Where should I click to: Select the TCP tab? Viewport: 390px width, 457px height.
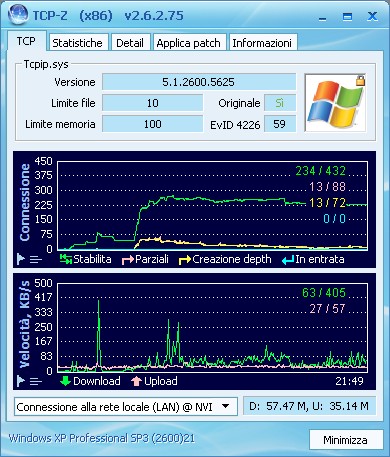tap(26, 41)
